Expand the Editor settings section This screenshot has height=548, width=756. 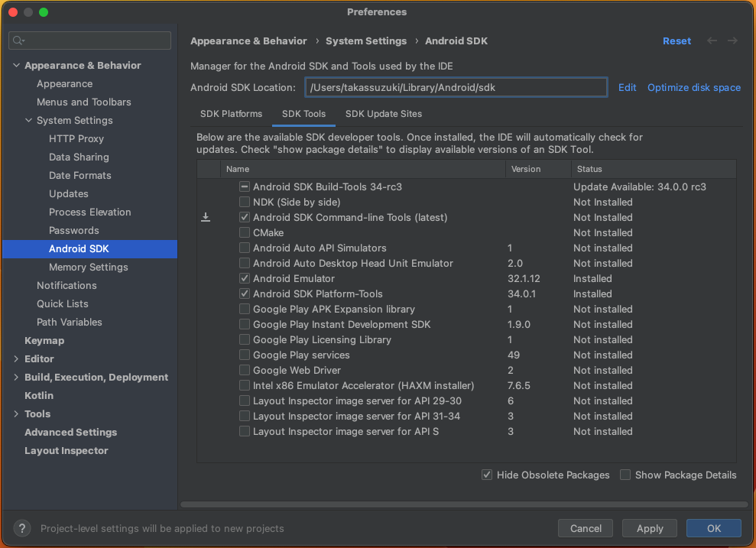pyautogui.click(x=17, y=359)
